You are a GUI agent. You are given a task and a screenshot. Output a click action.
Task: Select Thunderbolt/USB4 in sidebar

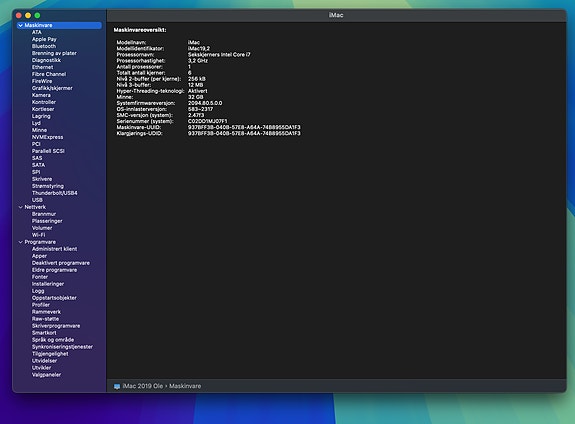pyautogui.click(x=55, y=193)
